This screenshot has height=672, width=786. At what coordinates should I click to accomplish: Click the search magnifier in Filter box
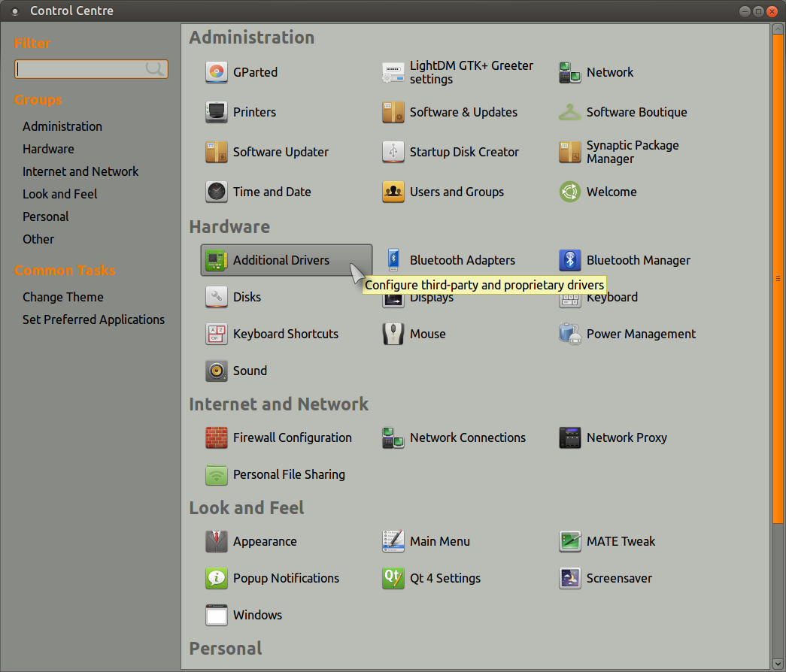[155, 68]
